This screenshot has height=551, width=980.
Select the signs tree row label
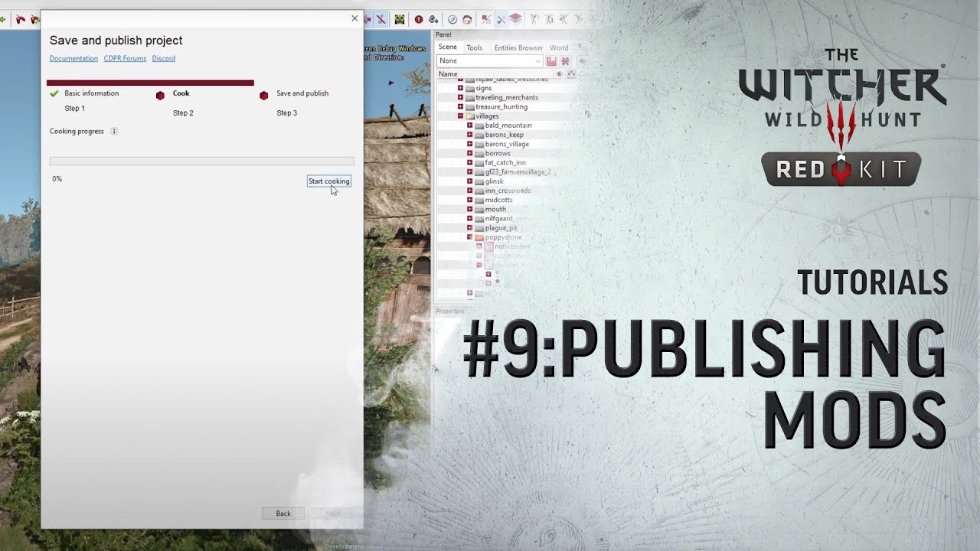[484, 88]
